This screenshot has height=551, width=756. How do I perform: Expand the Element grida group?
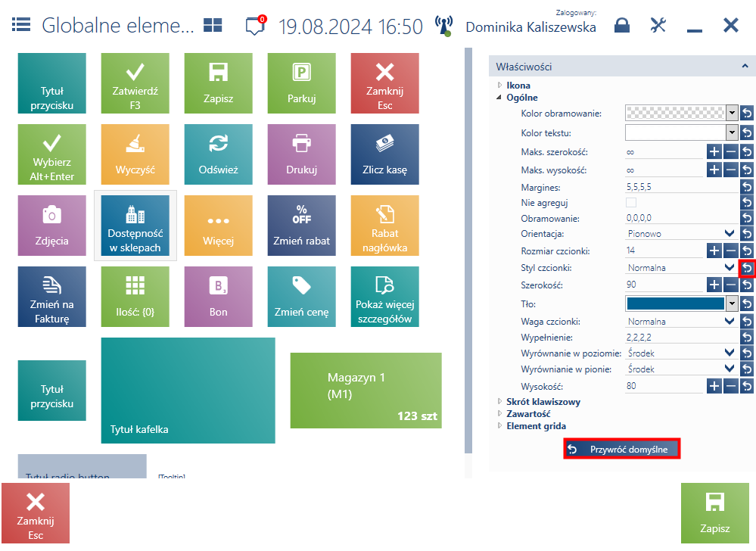(499, 425)
